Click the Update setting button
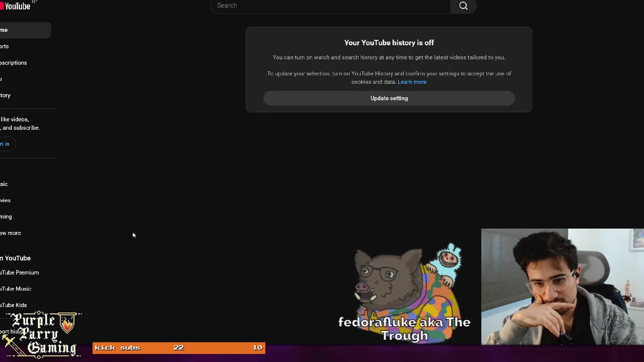 [x=389, y=98]
